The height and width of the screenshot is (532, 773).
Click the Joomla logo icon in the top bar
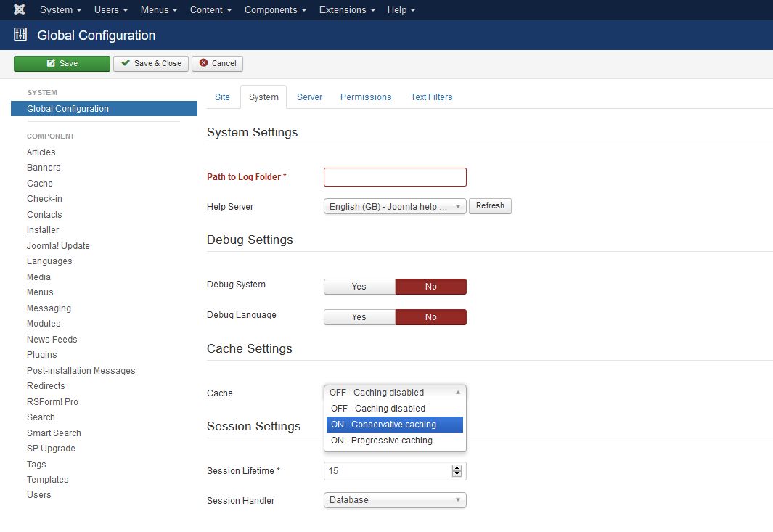pos(19,9)
